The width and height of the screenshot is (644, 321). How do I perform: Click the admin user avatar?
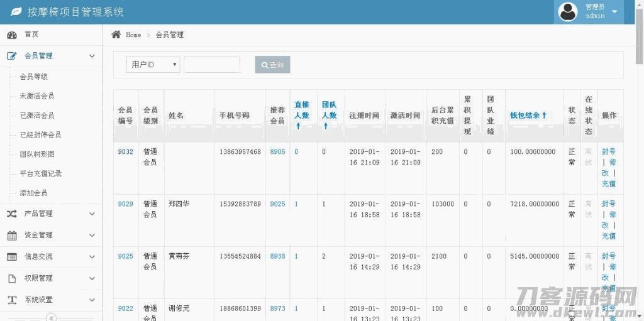(568, 12)
